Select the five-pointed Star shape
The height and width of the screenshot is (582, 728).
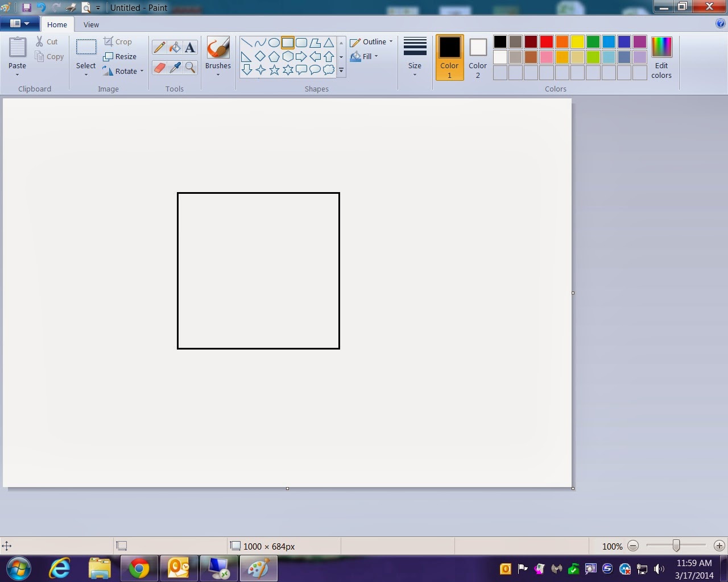(x=274, y=70)
